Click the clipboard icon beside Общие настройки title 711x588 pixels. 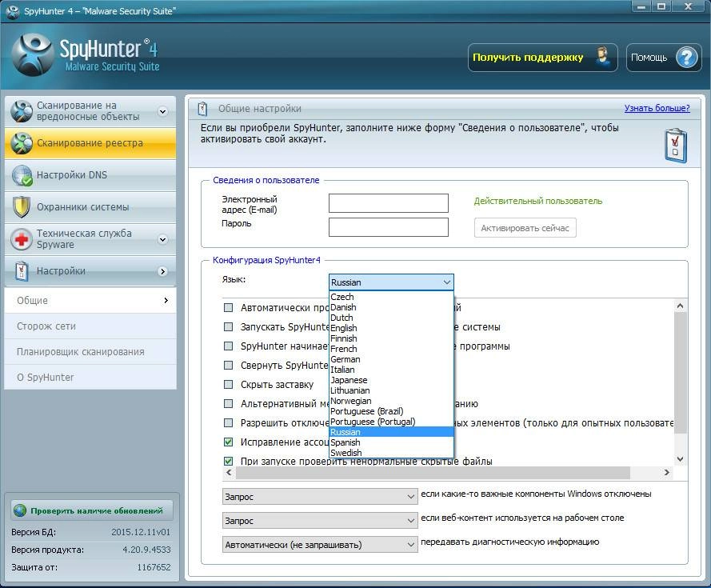click(x=202, y=109)
